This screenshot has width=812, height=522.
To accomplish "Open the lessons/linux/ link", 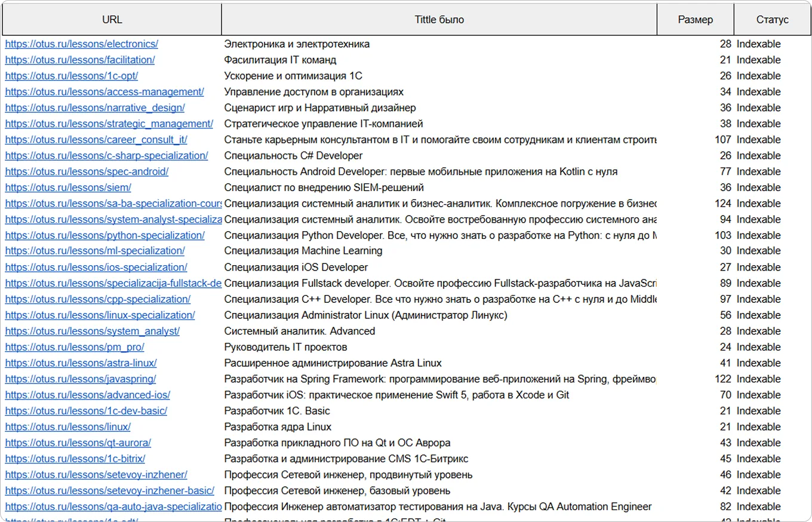I will click(68, 427).
